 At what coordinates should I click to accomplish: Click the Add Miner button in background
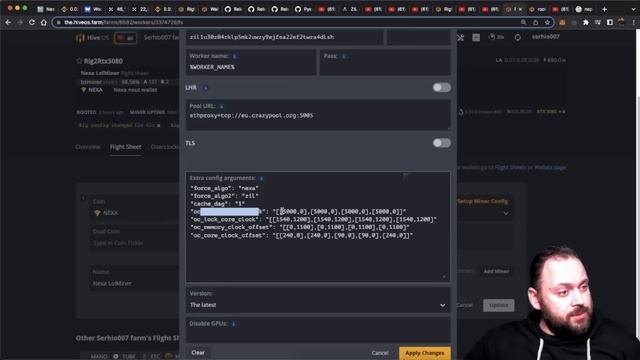pos(496,271)
